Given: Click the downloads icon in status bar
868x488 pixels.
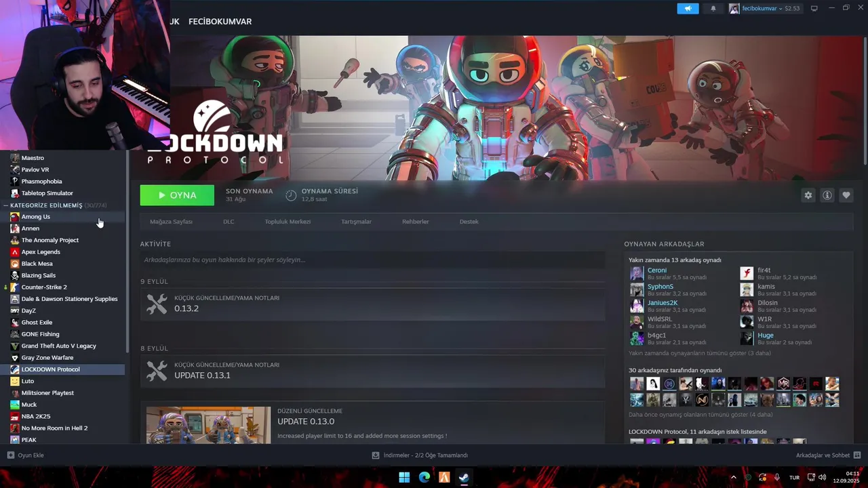Looking at the screenshot, I should (x=376, y=455).
